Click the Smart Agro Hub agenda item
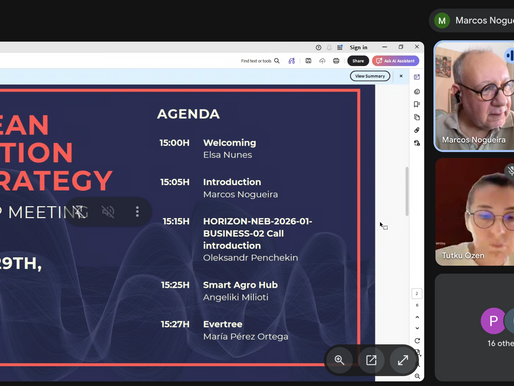This screenshot has width=514, height=386. (x=240, y=285)
